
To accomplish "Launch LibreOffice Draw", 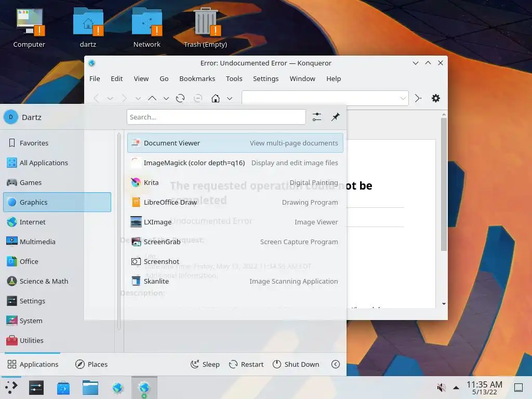I will point(235,202).
